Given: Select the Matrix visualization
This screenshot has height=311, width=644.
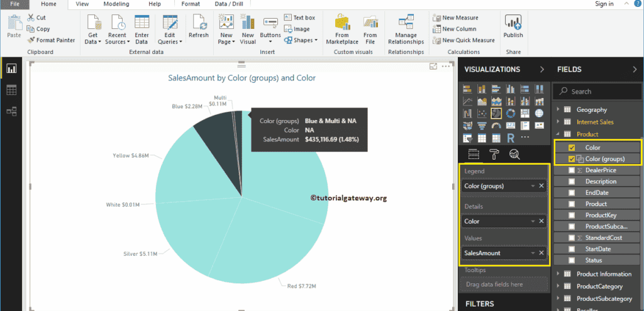Looking at the screenshot, I should pos(496,138).
